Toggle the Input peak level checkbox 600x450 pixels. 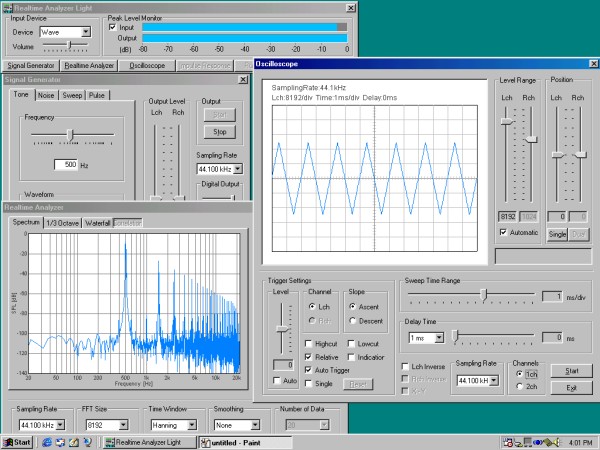(112, 27)
